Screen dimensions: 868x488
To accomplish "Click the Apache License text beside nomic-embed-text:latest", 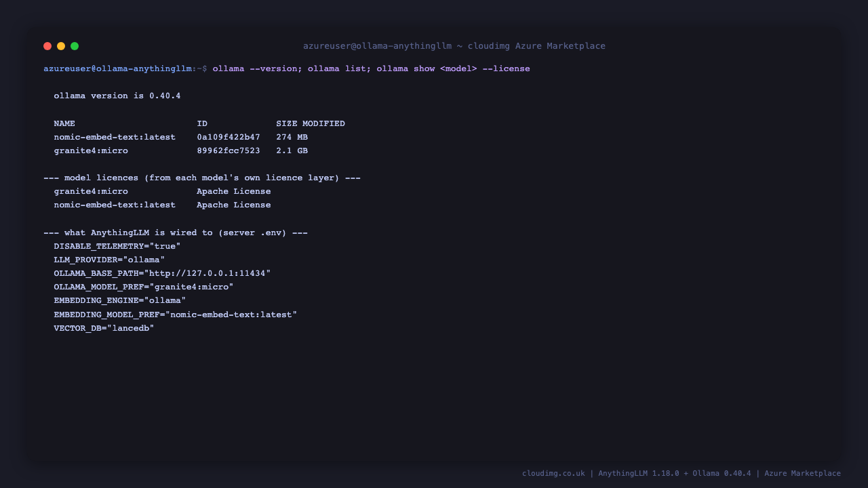I will coord(234,205).
